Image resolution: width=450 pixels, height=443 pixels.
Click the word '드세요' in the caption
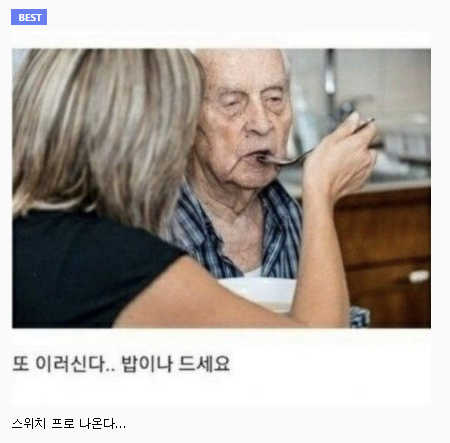click(x=204, y=363)
